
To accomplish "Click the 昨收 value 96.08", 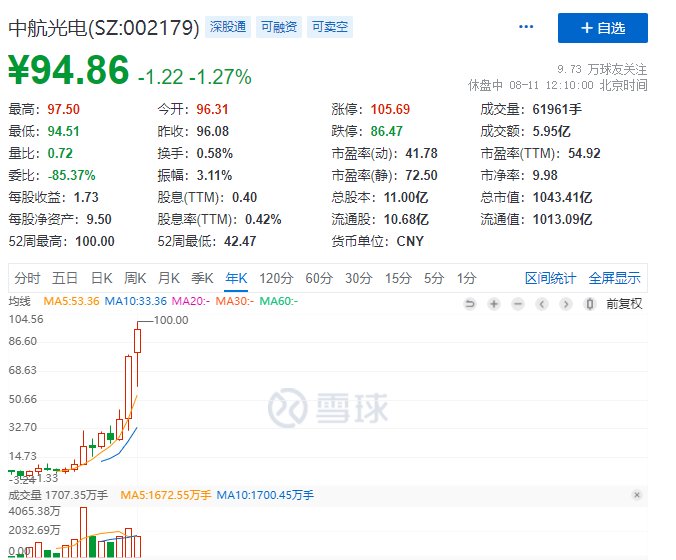I will [213, 131].
